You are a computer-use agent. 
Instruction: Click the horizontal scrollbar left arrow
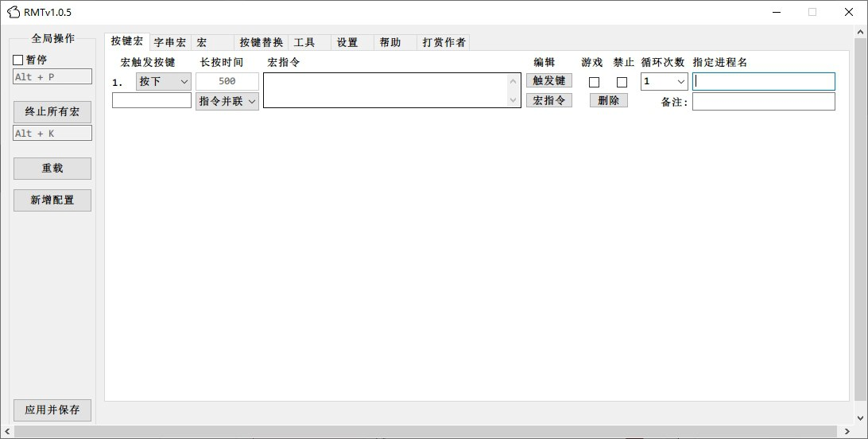[6, 431]
